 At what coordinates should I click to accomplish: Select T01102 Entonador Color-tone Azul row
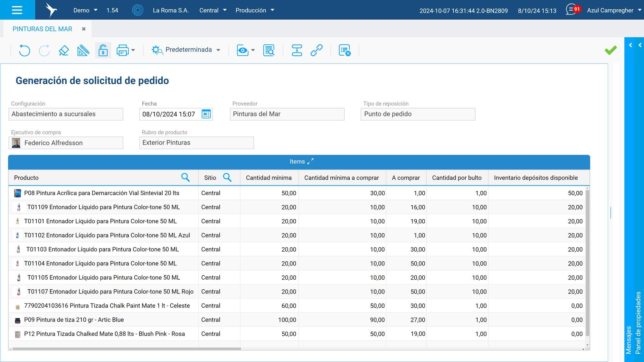[x=297, y=235]
